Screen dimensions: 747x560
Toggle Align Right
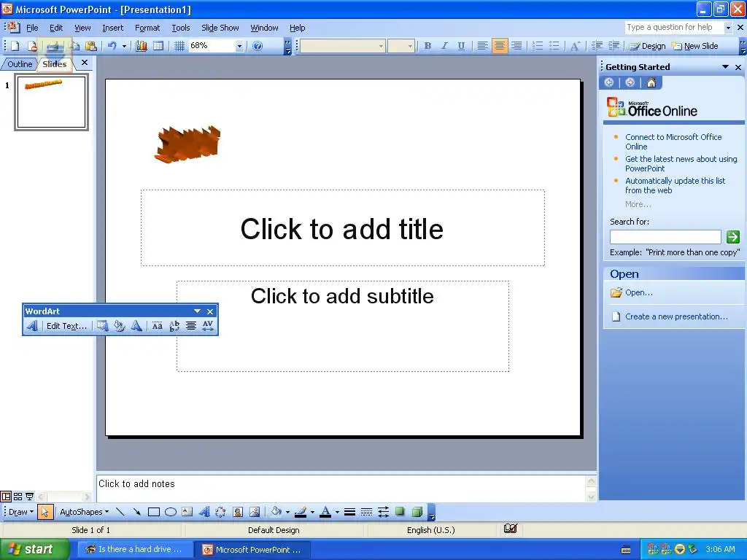pos(516,46)
